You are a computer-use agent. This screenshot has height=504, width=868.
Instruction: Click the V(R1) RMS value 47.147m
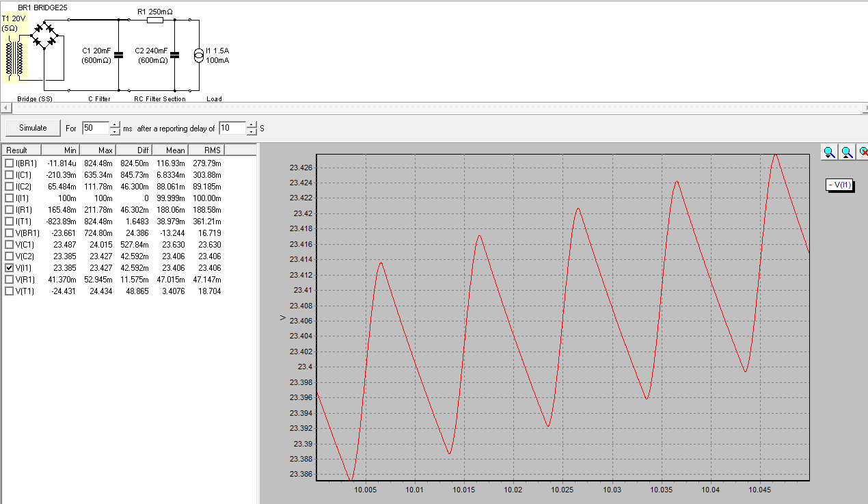click(x=206, y=280)
